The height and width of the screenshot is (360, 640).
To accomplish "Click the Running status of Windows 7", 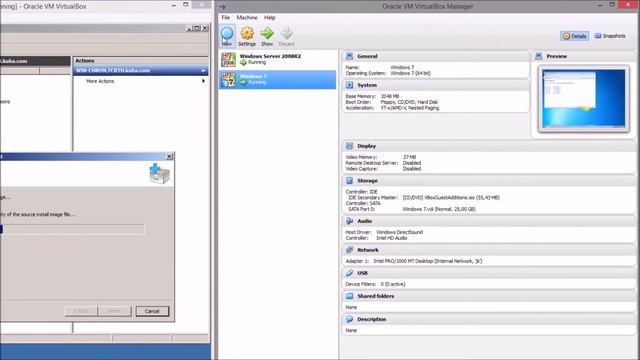I will click(x=257, y=82).
